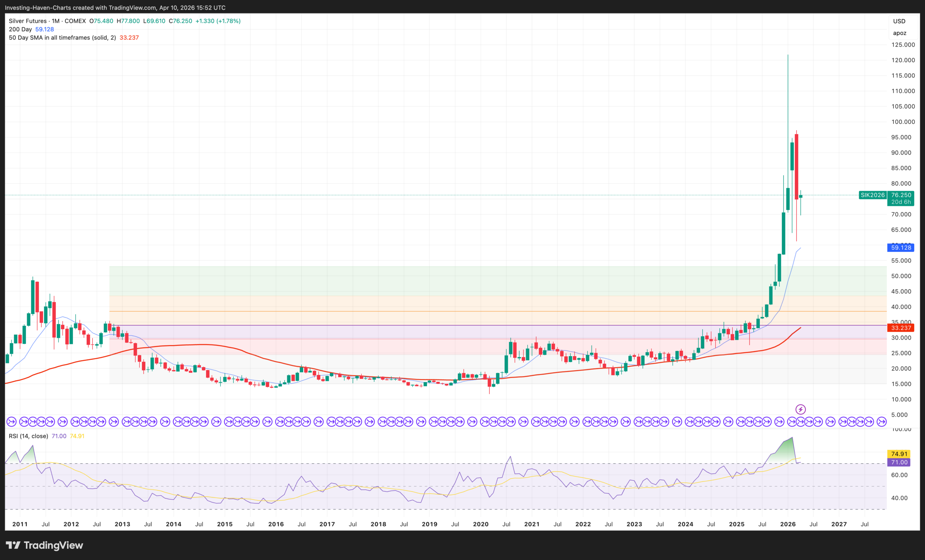Select the Silver Futures symbol title

27,21
